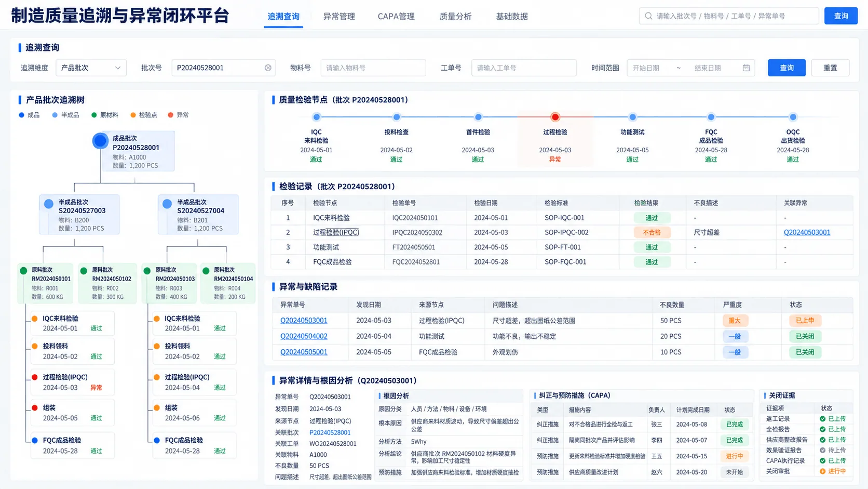This screenshot has height=489, width=868.
Task: Open anomaly link Q20240505001
Action: point(304,352)
